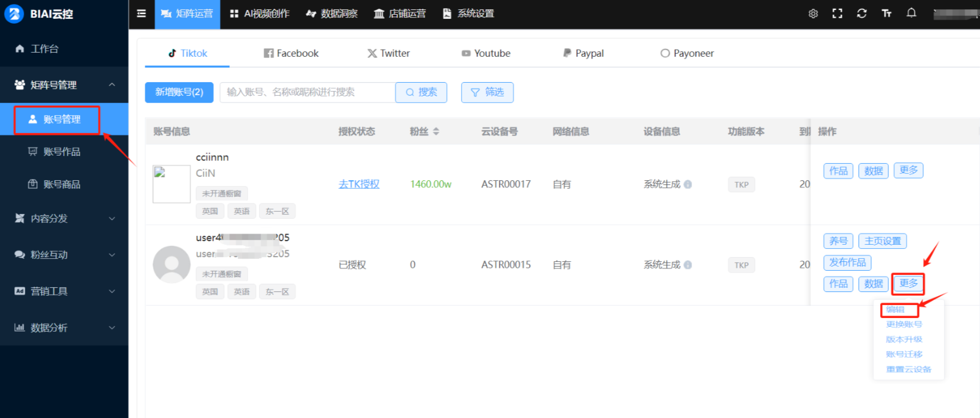
Task: Open 更多 dropdown in cciinnn row
Action: point(908,170)
